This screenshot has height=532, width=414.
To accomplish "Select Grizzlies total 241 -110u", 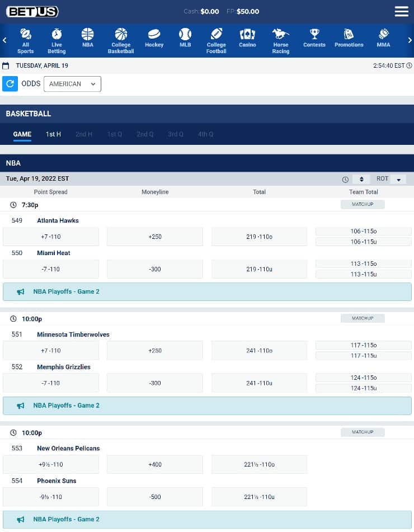I will (259, 383).
